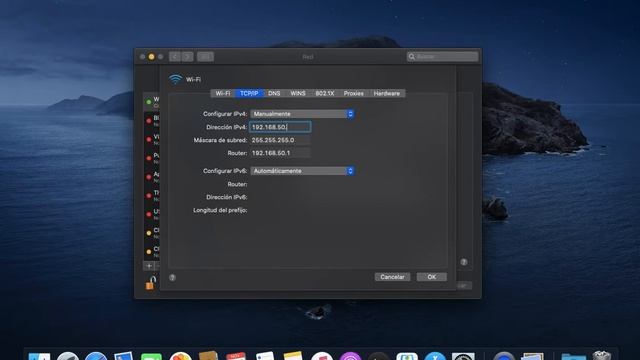The height and width of the screenshot is (360, 640).
Task: Add a network service with the plus button
Action: point(149,266)
